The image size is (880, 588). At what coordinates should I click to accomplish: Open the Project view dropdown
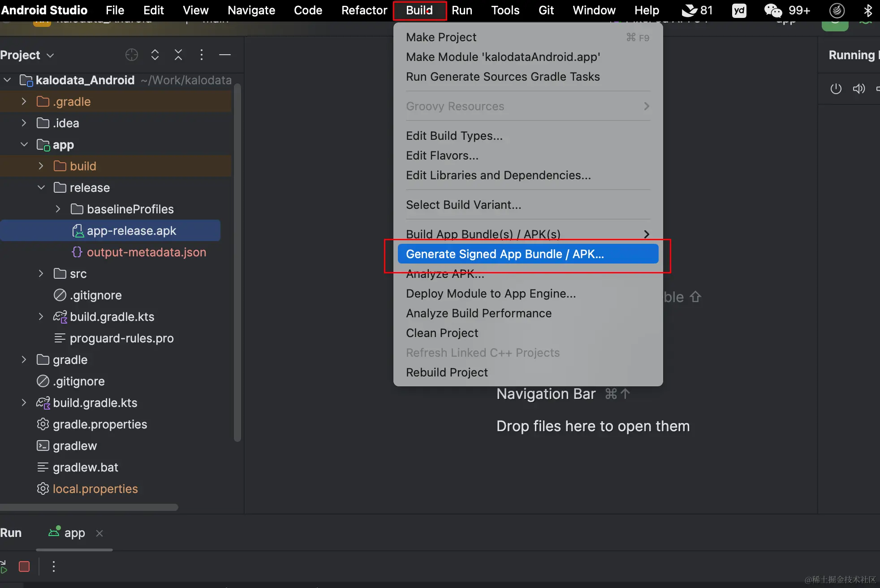coord(27,55)
